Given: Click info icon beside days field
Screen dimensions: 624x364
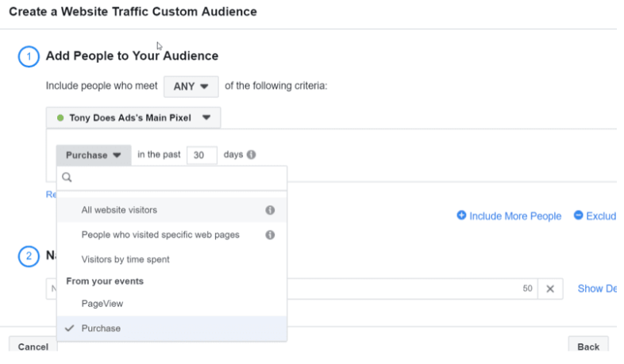Looking at the screenshot, I should tap(252, 155).
